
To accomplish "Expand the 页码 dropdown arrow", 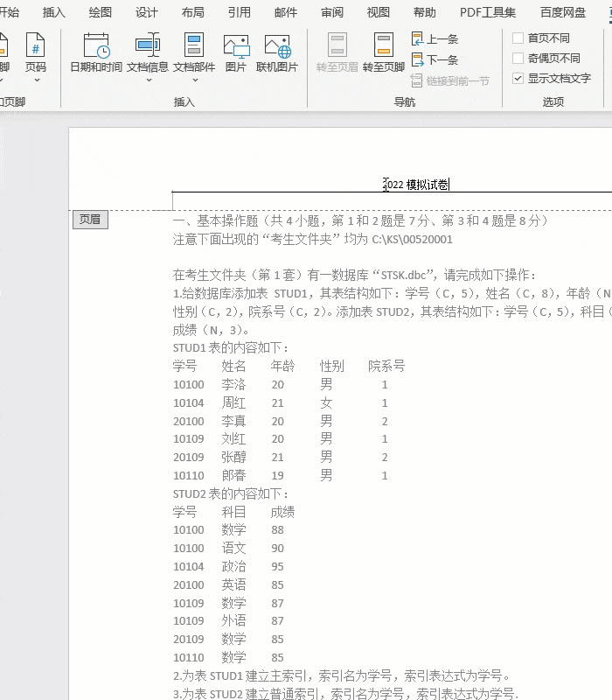I will tap(35, 80).
